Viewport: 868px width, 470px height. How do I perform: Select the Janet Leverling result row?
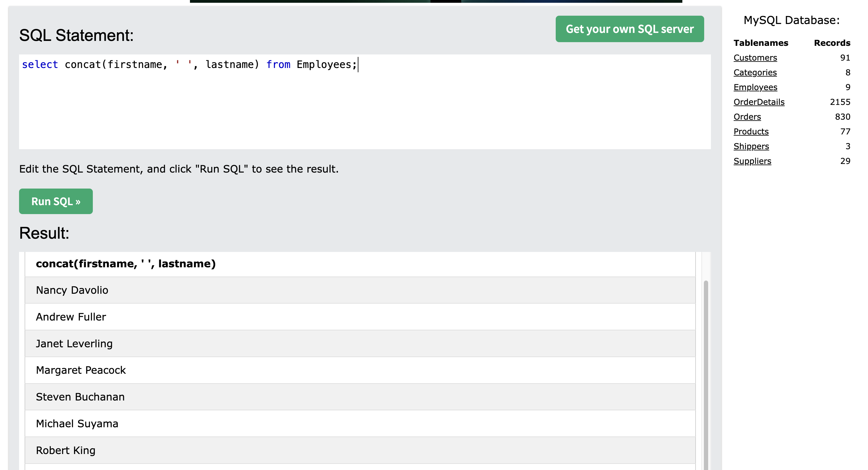[x=360, y=344]
